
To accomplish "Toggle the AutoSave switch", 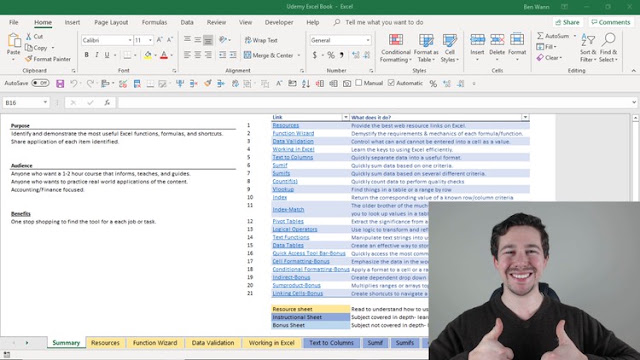I will tap(40, 83).
